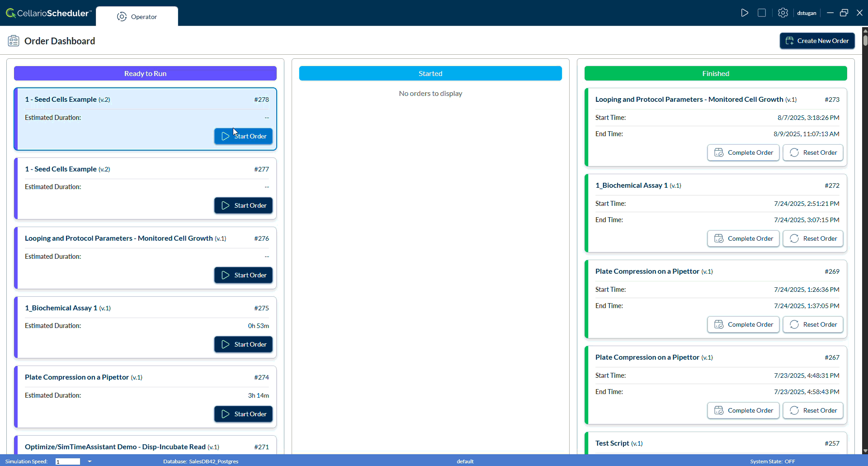Click the dstugan user name
868x466 pixels.
point(807,13)
